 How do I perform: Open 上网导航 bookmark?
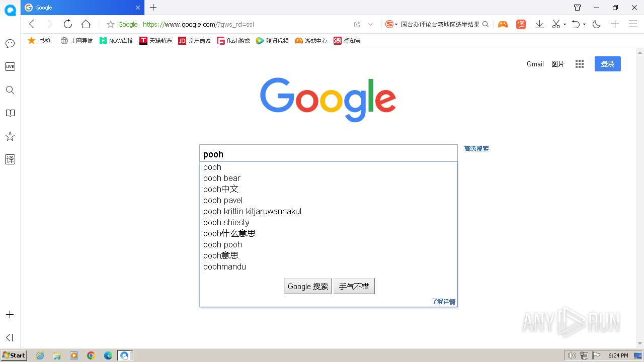click(76, 41)
